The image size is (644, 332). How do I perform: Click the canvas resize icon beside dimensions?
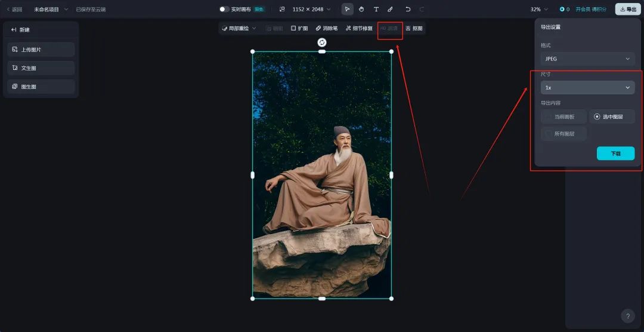point(282,9)
